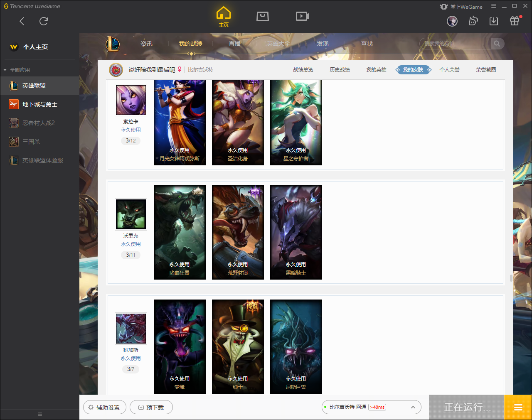Click the 3/12 skin count badge
The image size is (532, 420).
[131, 141]
